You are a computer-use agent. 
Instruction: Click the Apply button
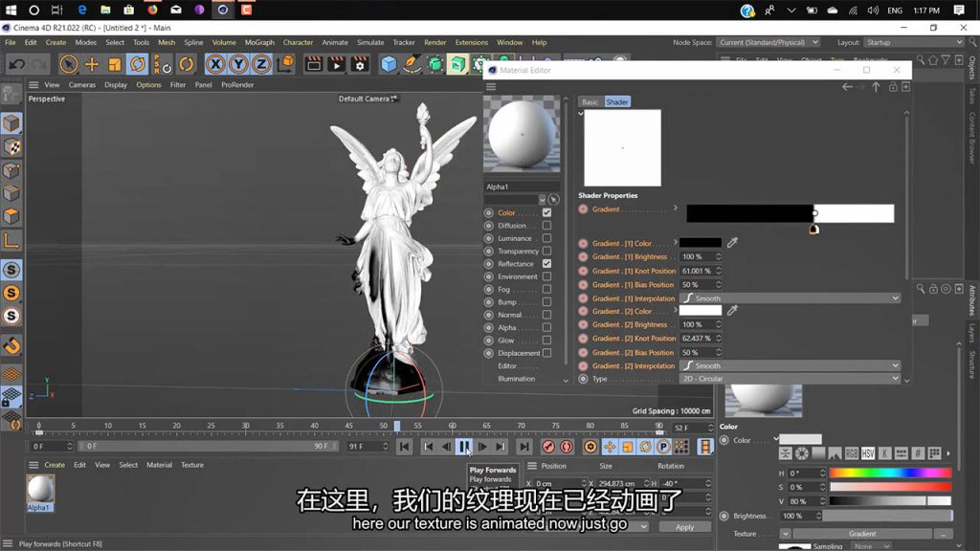[685, 527]
